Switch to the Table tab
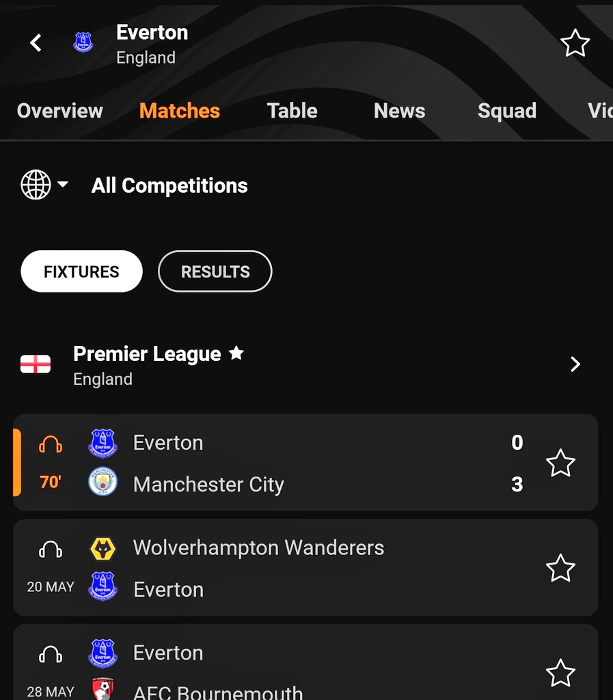Image resolution: width=613 pixels, height=700 pixels. click(292, 111)
